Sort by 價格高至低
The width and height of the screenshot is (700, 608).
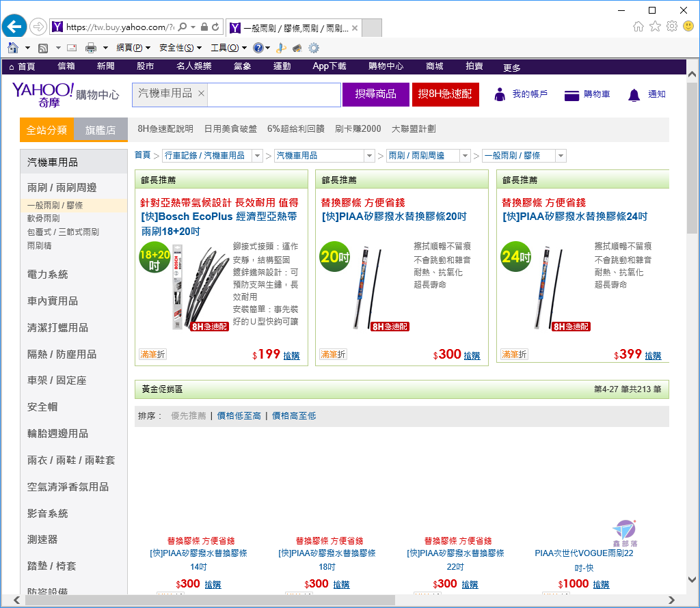[294, 416]
